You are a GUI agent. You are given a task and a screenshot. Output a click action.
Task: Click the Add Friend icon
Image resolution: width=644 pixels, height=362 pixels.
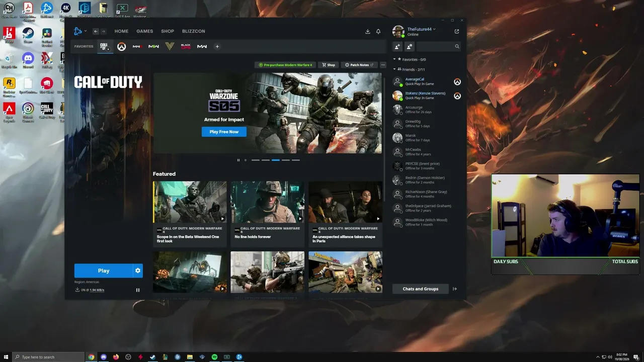pos(397,46)
